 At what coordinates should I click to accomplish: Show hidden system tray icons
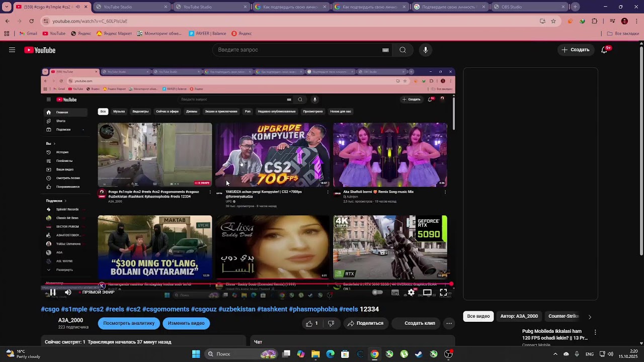point(555,354)
